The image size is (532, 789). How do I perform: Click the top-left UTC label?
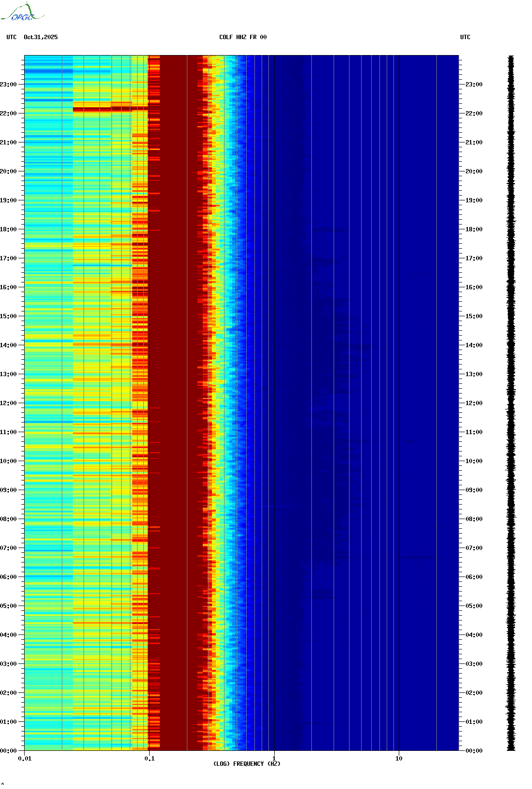[12, 37]
